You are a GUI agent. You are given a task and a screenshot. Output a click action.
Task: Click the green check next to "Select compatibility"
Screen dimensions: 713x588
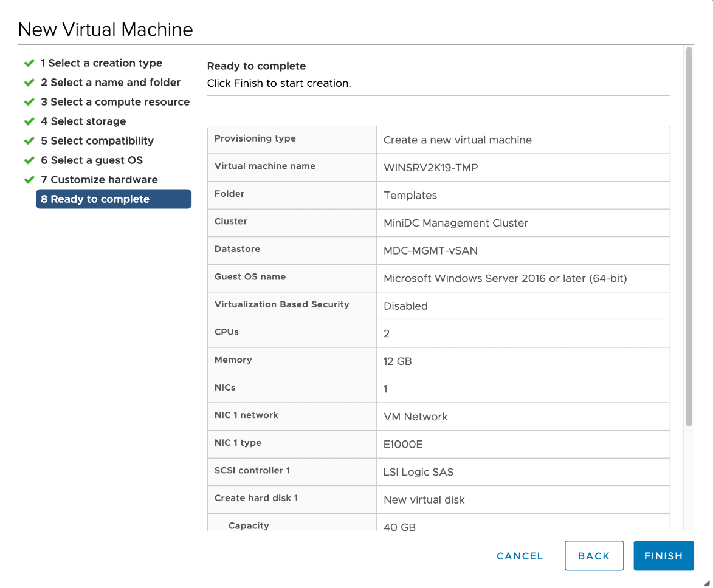29,141
